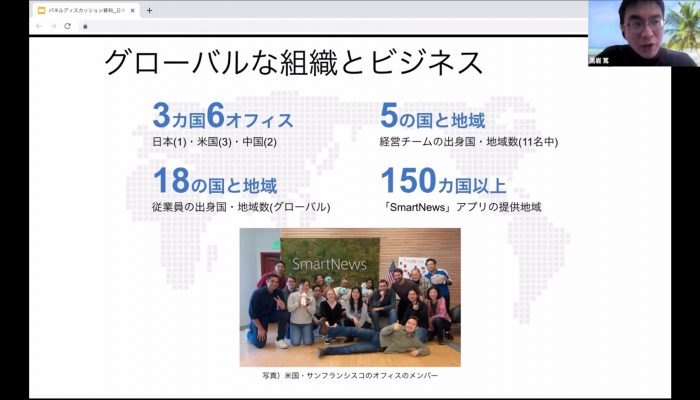Open site info via the lock icon

point(85,26)
